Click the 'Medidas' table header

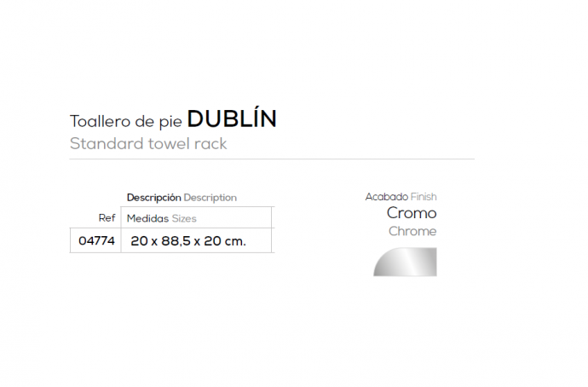click(x=147, y=218)
